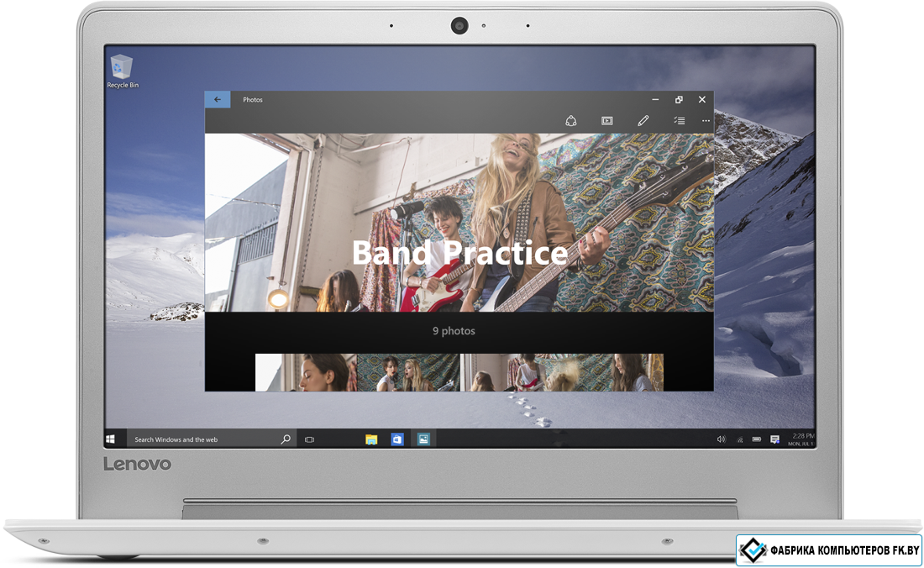
Task: Open the Outlook app on the taskbar
Action: (397, 439)
